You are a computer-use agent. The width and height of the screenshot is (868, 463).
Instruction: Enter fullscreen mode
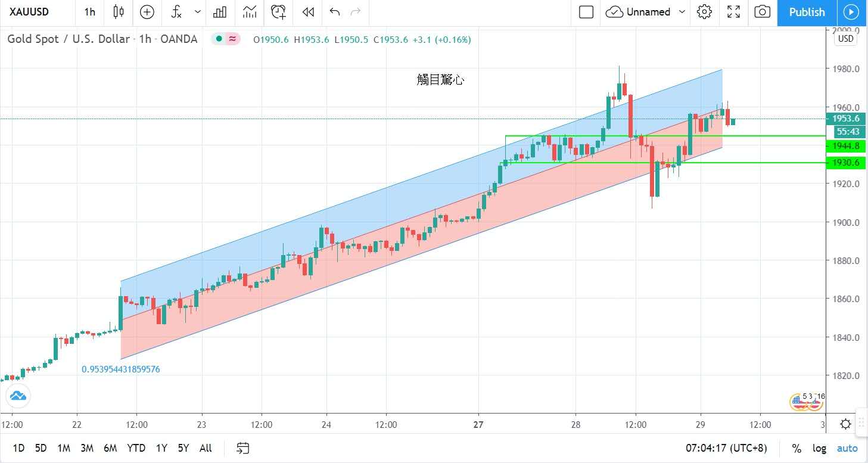[x=734, y=12]
